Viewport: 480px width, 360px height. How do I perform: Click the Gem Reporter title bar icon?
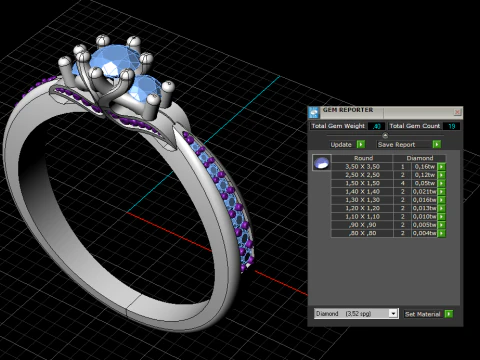coord(313,113)
